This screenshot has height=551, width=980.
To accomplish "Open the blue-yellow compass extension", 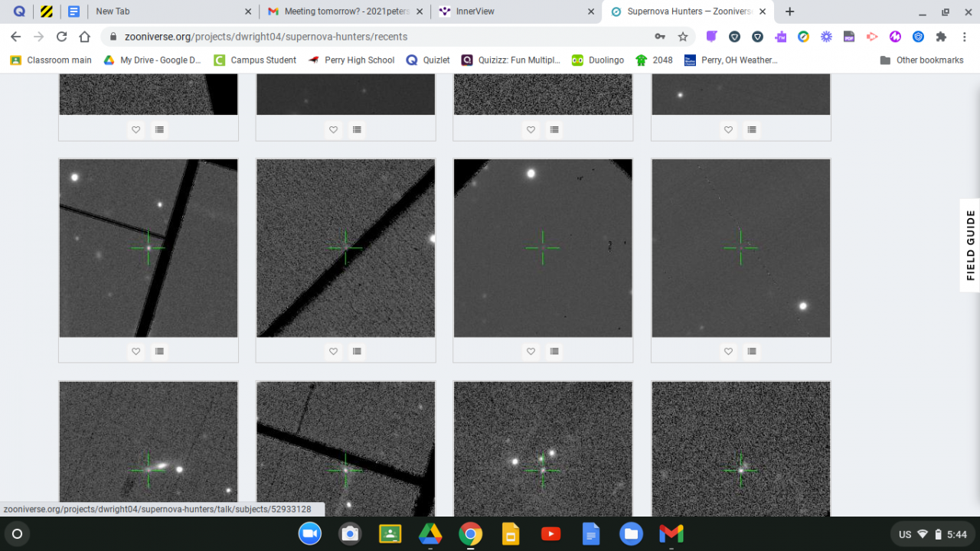I will click(803, 37).
